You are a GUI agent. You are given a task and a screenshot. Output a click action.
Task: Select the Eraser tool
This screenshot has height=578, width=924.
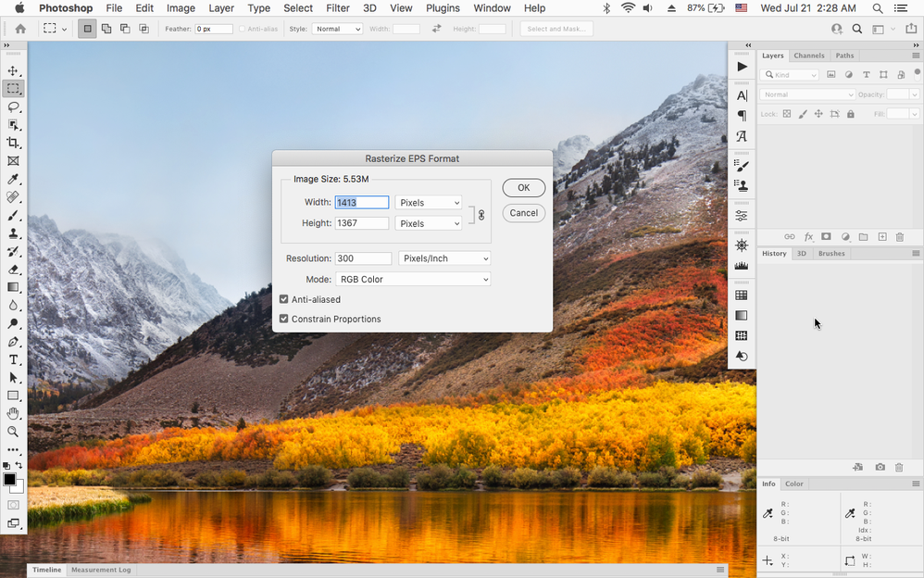click(13, 270)
